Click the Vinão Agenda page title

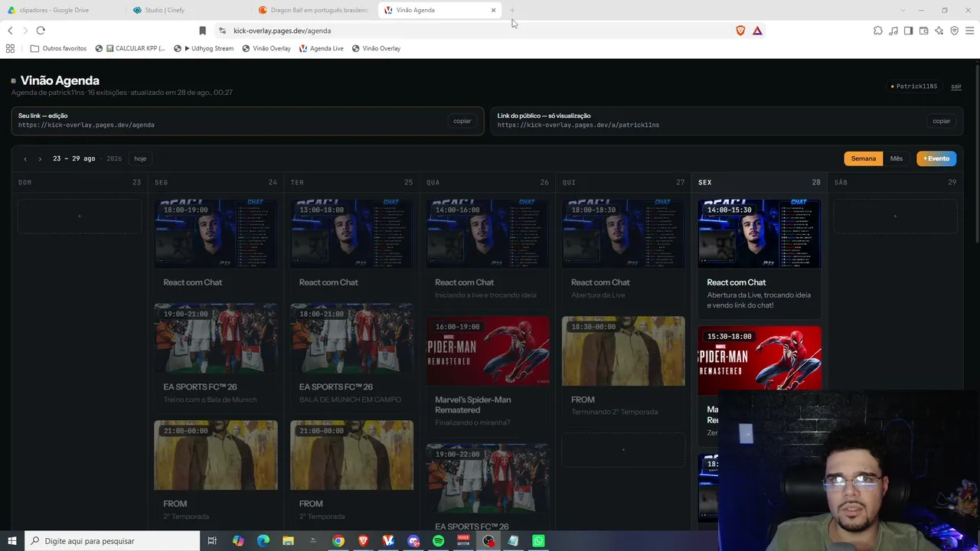coord(60,80)
